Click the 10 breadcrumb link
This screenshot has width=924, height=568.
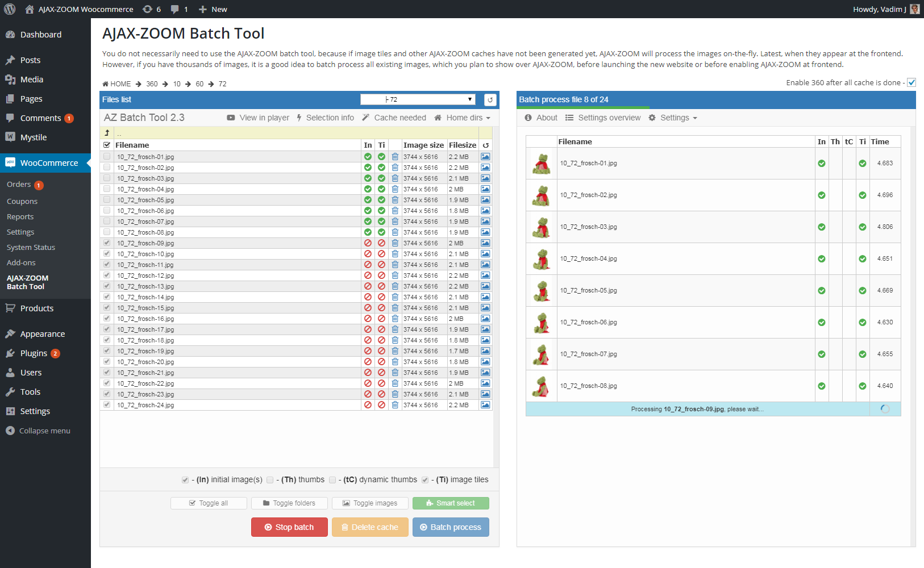177,84
